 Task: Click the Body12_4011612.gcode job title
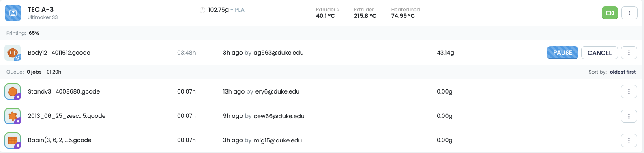click(x=59, y=53)
